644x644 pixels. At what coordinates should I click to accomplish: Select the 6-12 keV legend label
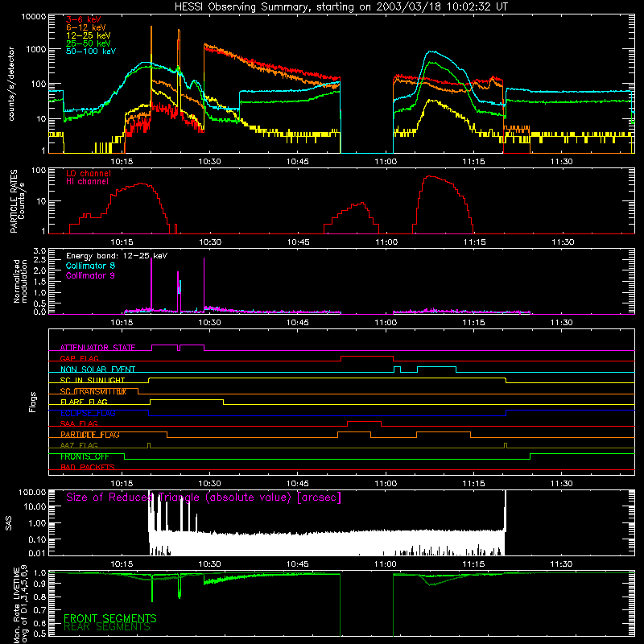[86, 27]
